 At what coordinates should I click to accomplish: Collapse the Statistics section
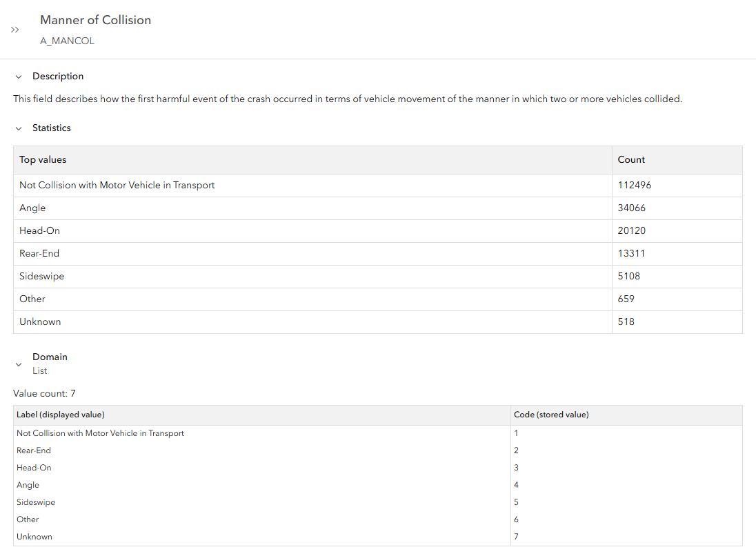19,128
